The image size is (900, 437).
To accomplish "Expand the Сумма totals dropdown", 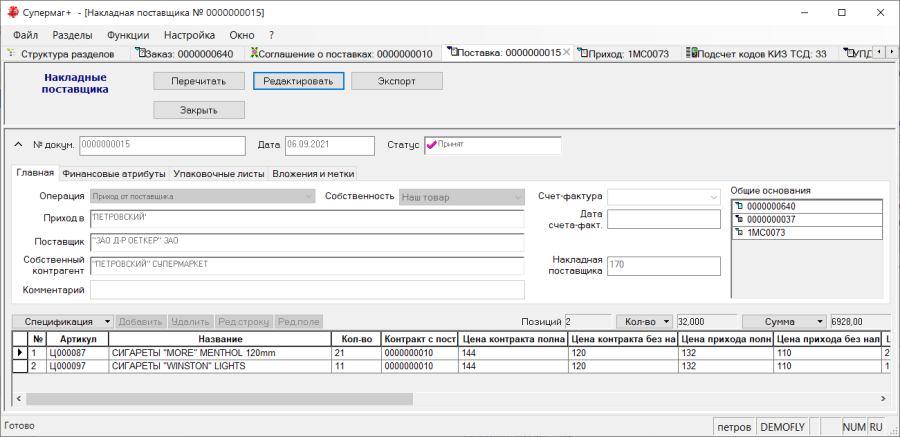I will pos(785,322).
